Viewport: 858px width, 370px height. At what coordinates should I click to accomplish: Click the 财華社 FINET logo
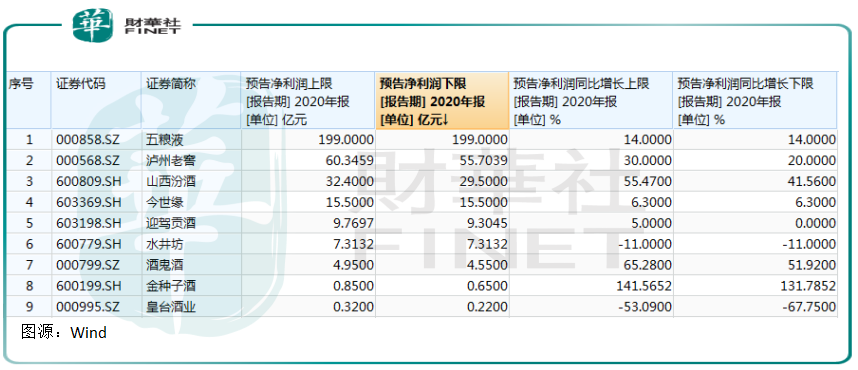[127, 25]
